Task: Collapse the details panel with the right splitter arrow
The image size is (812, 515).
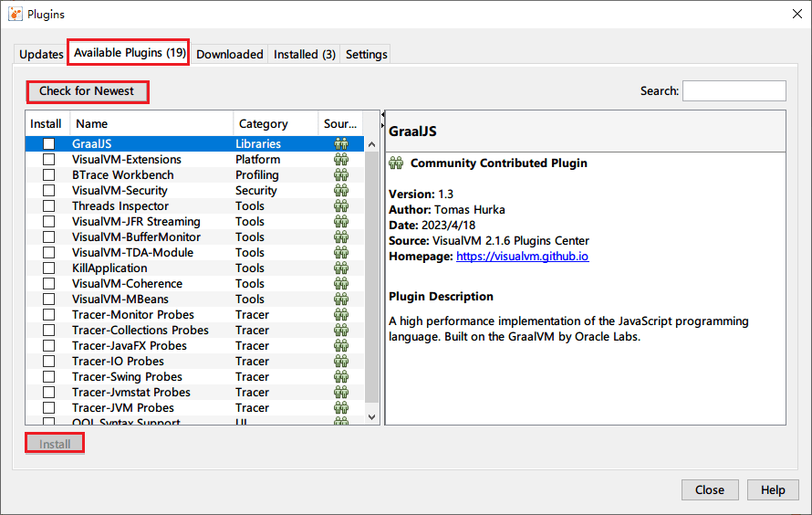Action: click(x=383, y=125)
